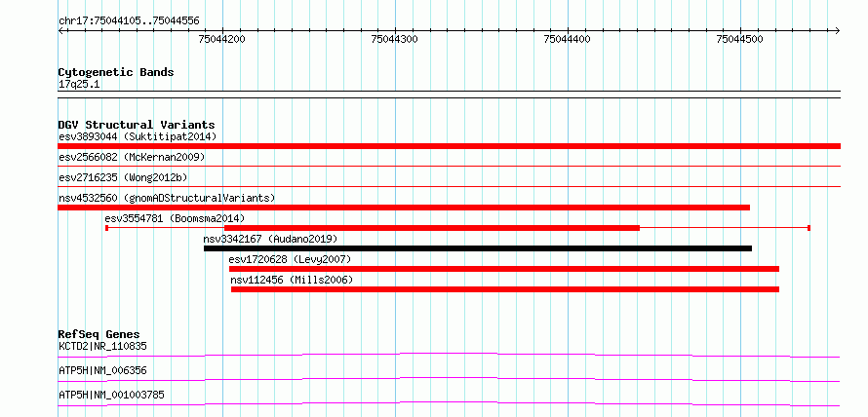Click the left end cap of esv3554781
Viewport: 868px width, 417px height.
pos(106,228)
